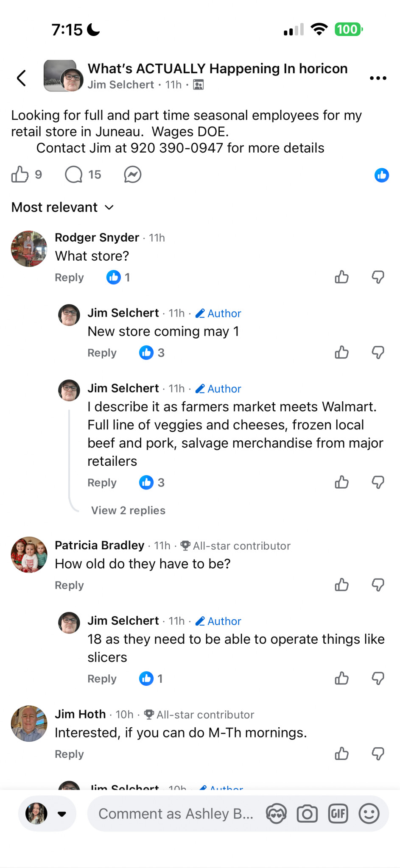Downvote Rodger Snyder's comment
Viewport: 400px width, 868px height.
pos(378,277)
